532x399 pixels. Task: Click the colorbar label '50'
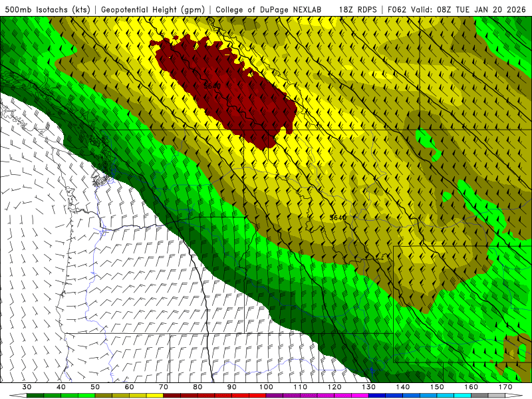pyautogui.click(x=95, y=387)
